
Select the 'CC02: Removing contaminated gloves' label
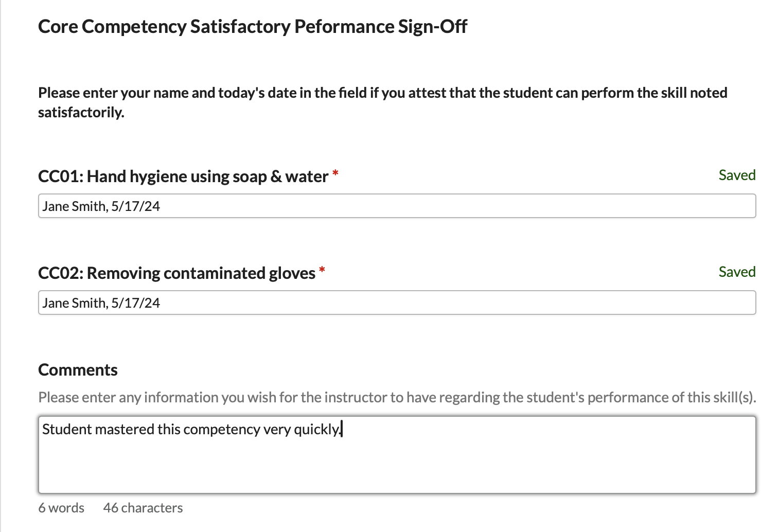(176, 273)
